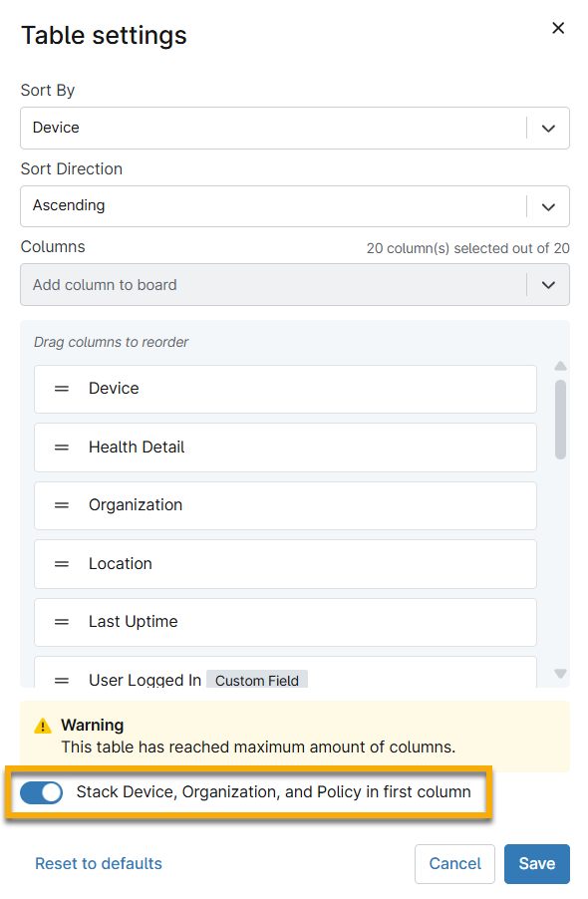Select the Last Uptime column row

coord(285,622)
